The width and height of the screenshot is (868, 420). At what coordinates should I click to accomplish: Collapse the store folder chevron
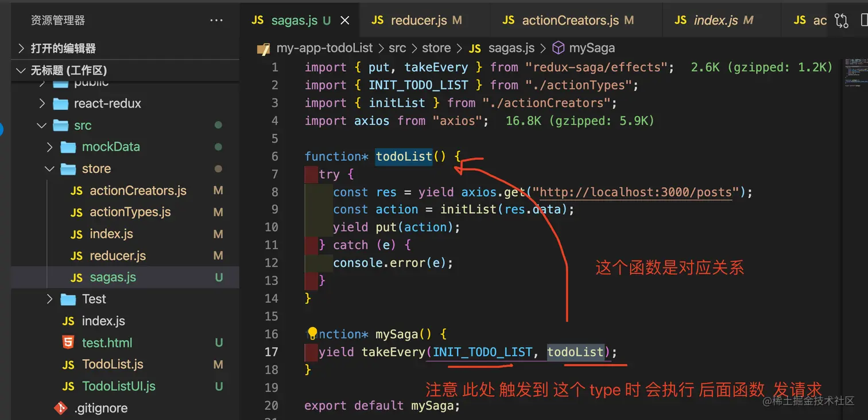tap(49, 169)
